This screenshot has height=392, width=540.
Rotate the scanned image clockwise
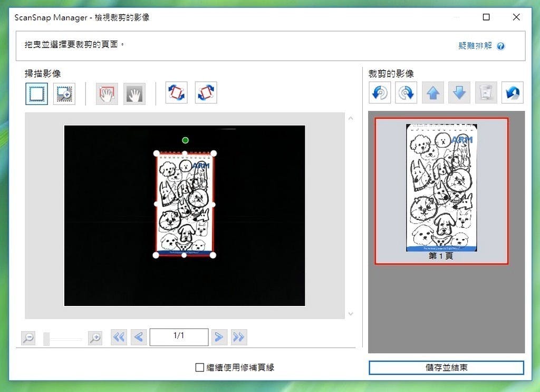click(x=206, y=93)
